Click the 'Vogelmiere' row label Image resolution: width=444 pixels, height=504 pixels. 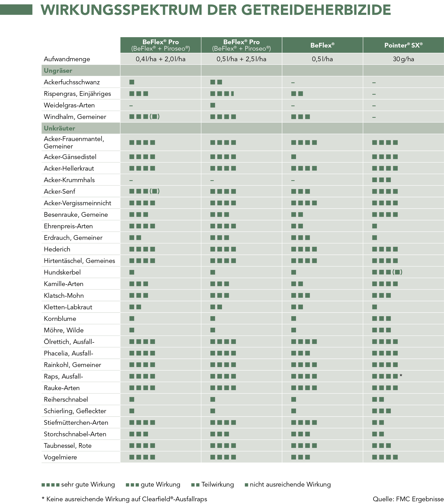click(60, 457)
